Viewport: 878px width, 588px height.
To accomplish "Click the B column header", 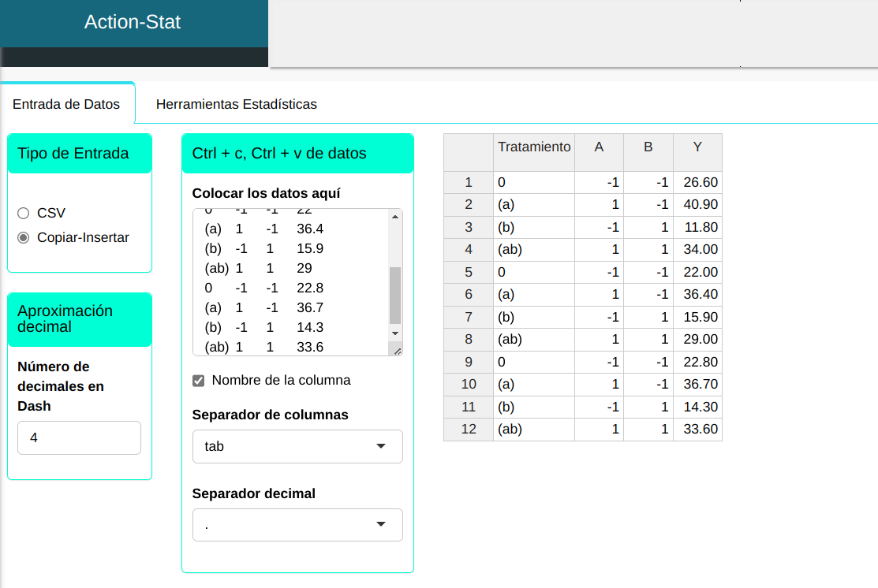I will [x=648, y=147].
